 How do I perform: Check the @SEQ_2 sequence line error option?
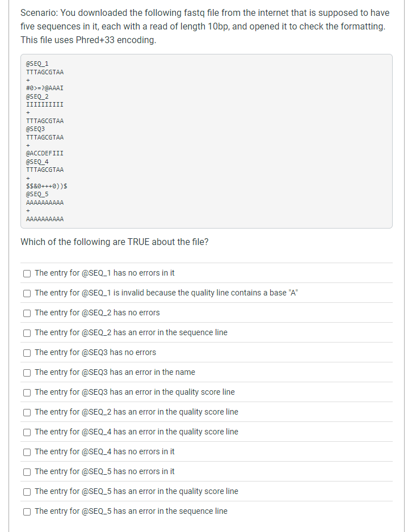27,333
